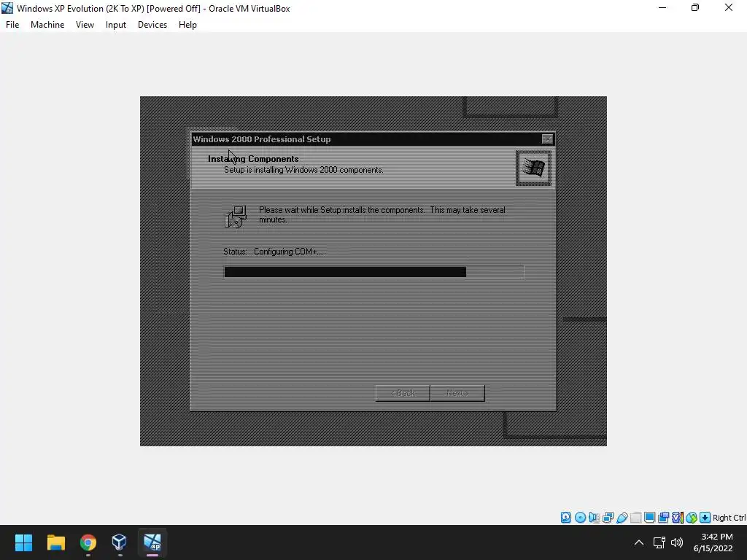Click the greyed-out Next button
This screenshot has width=747, height=560.
[457, 393]
